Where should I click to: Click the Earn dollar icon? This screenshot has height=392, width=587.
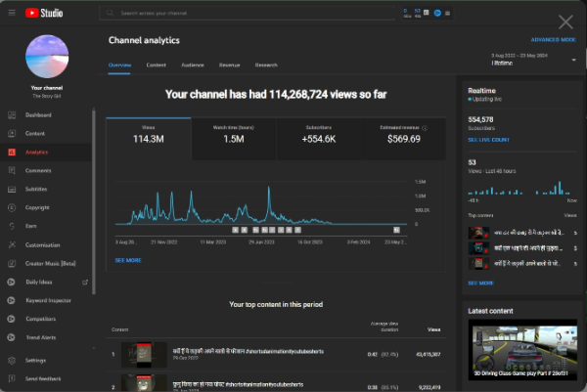coord(12,226)
